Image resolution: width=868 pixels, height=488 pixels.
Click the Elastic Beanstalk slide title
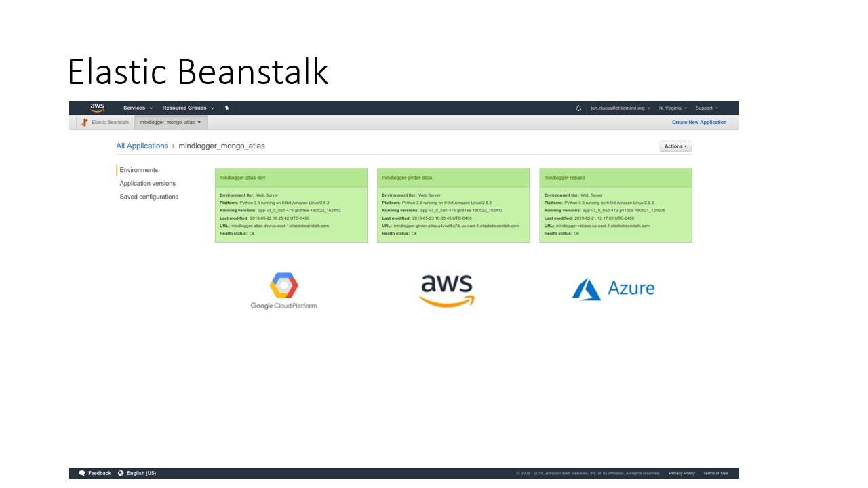[198, 71]
